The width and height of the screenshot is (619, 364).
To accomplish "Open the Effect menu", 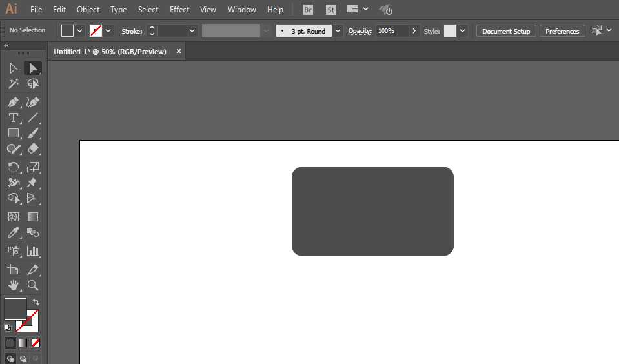I will tap(179, 10).
